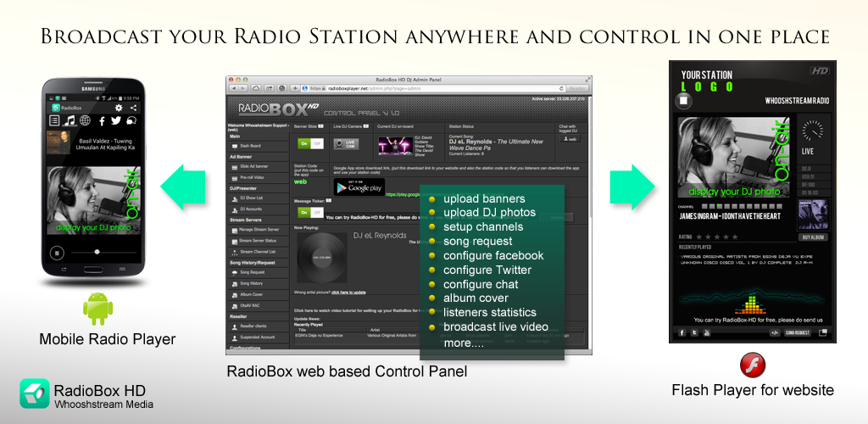This screenshot has height=424, width=868.
Task: Click 'click here to update' artist picture link
Action: coord(348,292)
